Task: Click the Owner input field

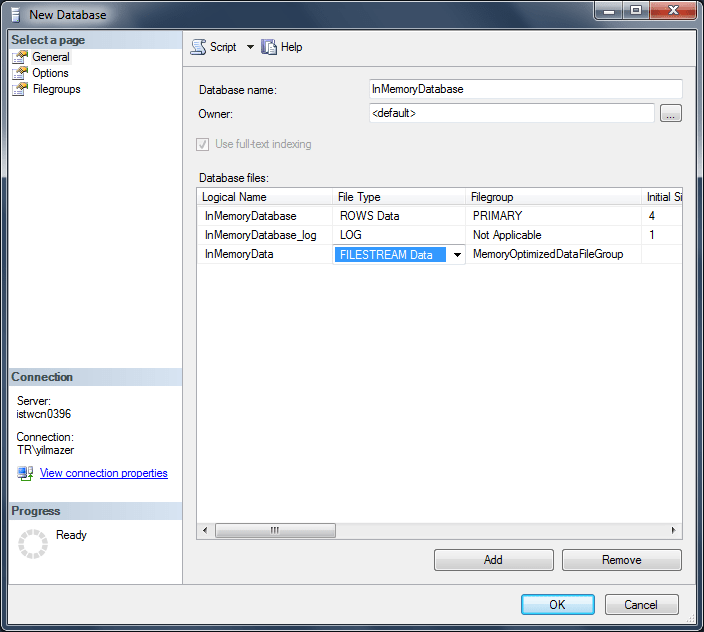Action: tap(511, 113)
